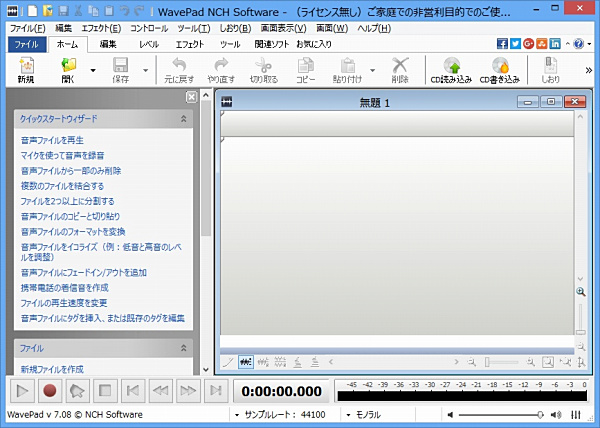Click the rewind transport button

[160, 391]
